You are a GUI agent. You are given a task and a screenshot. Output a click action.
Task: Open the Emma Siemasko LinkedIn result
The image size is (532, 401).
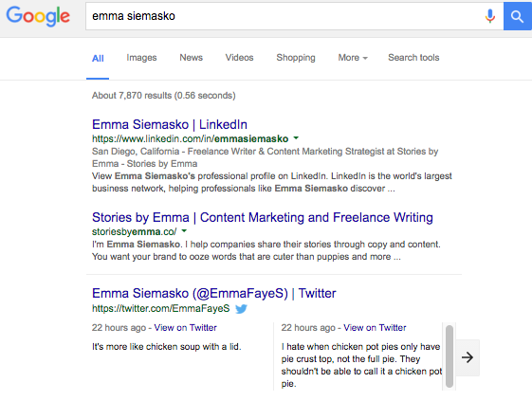coord(170,124)
